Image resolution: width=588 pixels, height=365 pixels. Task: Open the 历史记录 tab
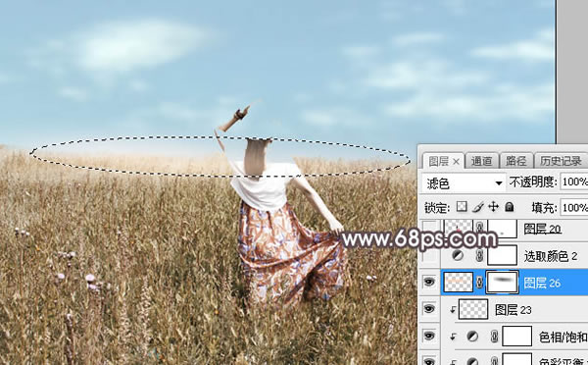click(561, 161)
